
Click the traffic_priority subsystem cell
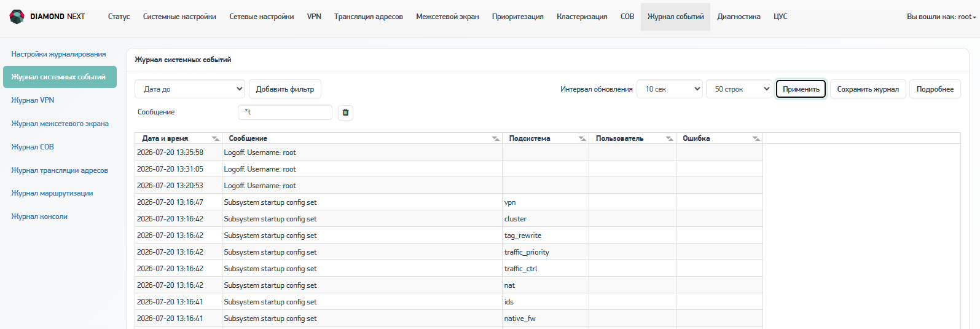point(546,252)
